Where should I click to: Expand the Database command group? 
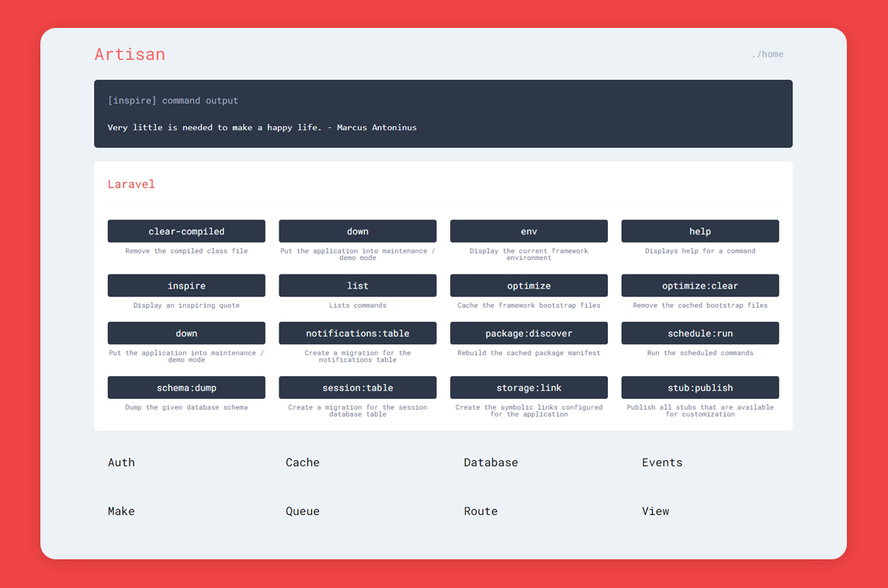click(x=491, y=462)
